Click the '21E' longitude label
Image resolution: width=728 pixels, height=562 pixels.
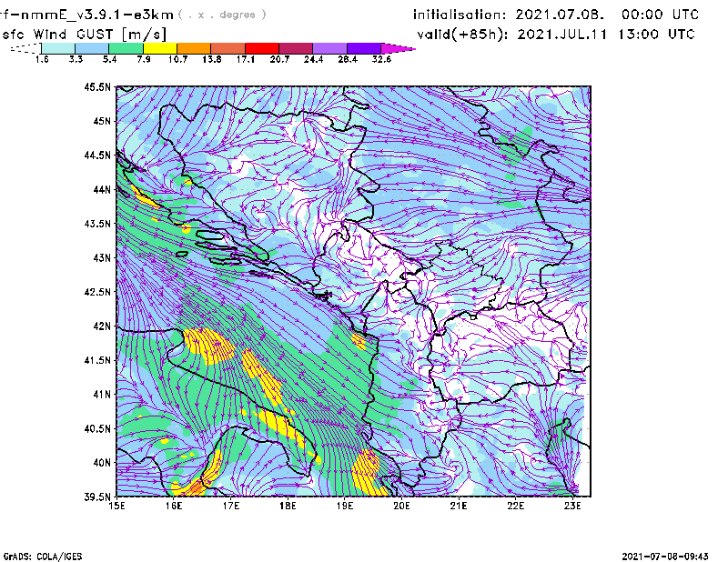click(459, 506)
